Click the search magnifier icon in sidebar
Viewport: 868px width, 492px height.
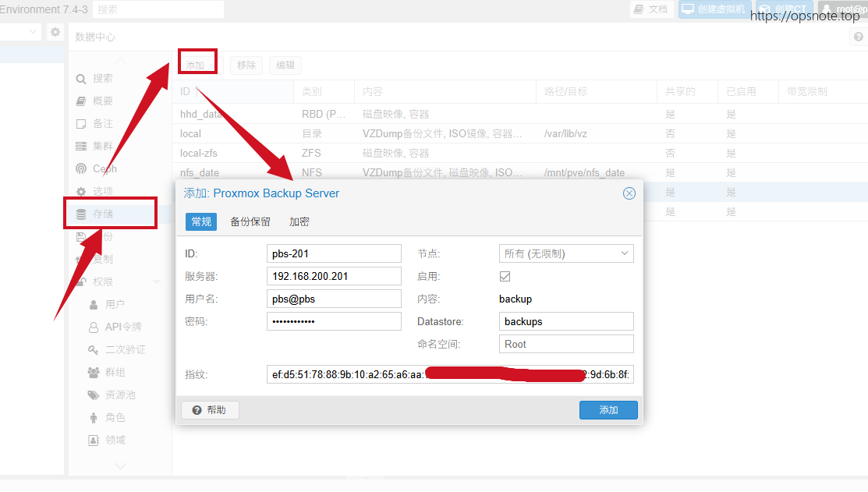pyautogui.click(x=81, y=79)
